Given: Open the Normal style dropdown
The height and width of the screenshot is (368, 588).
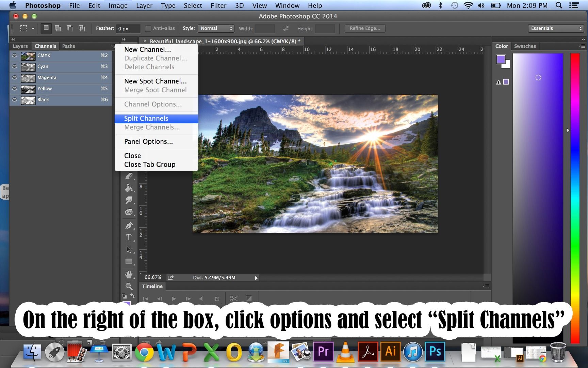Looking at the screenshot, I should pyautogui.click(x=216, y=28).
